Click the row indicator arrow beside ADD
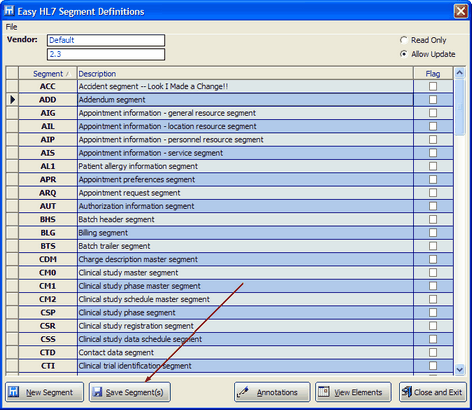Image resolution: width=472 pixels, height=410 pixels. tap(13, 99)
